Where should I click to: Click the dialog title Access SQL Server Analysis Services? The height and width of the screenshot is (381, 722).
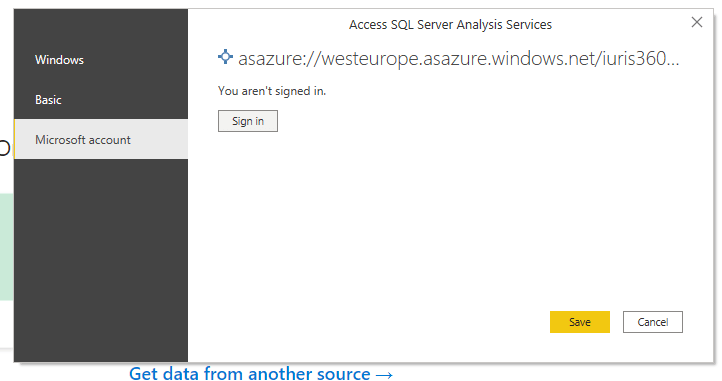click(450, 24)
